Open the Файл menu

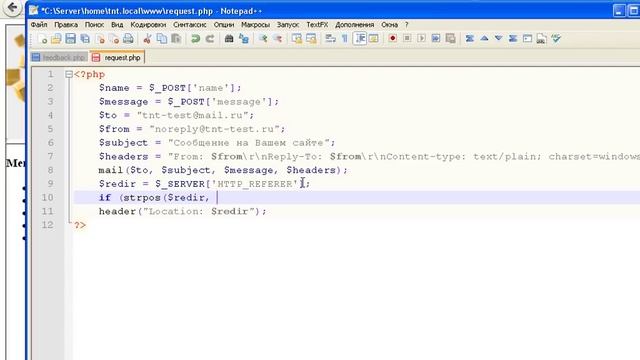tap(39, 25)
